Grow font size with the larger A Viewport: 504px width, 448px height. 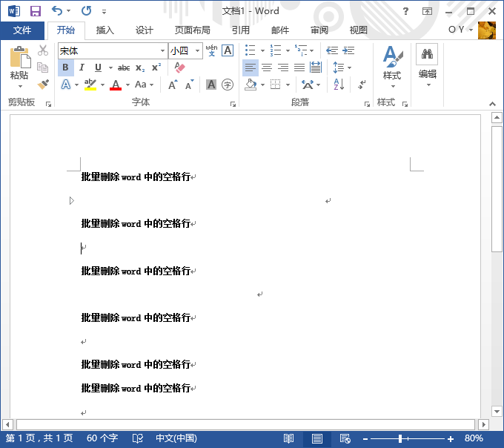(x=173, y=85)
